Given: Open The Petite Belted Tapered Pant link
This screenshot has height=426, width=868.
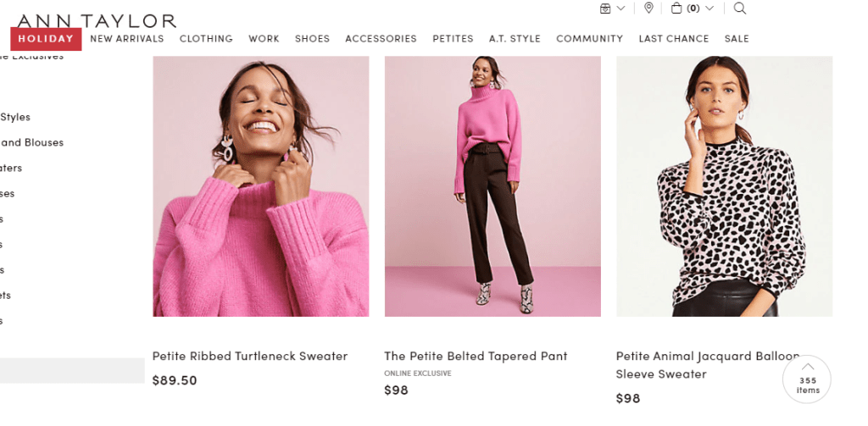Looking at the screenshot, I should 476,357.
